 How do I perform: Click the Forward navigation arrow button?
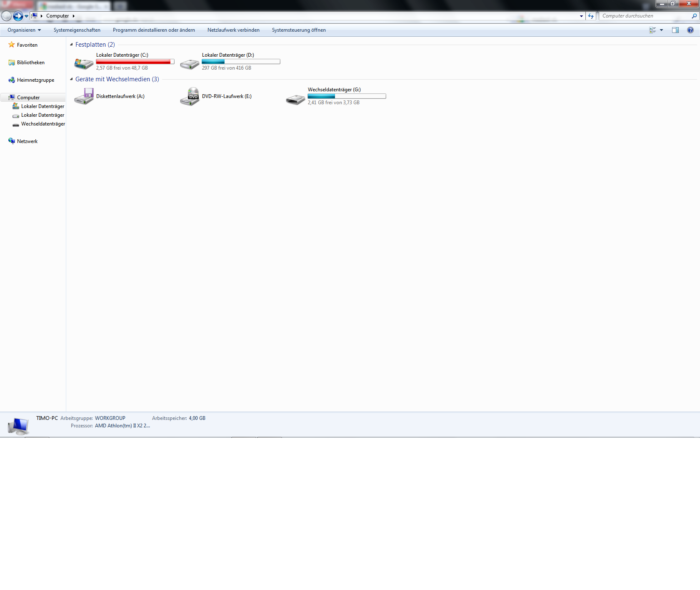click(x=18, y=16)
